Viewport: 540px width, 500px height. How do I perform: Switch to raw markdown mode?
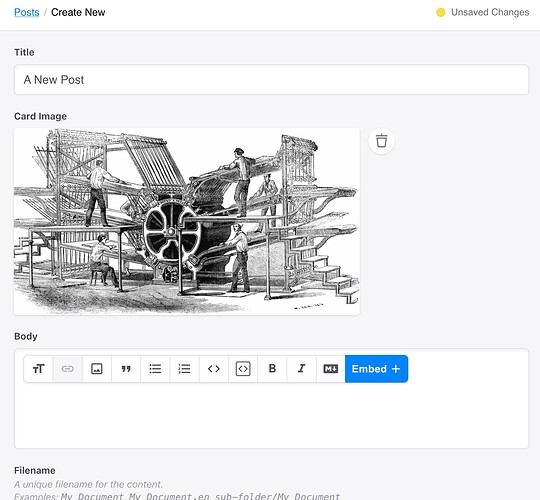[331, 369]
